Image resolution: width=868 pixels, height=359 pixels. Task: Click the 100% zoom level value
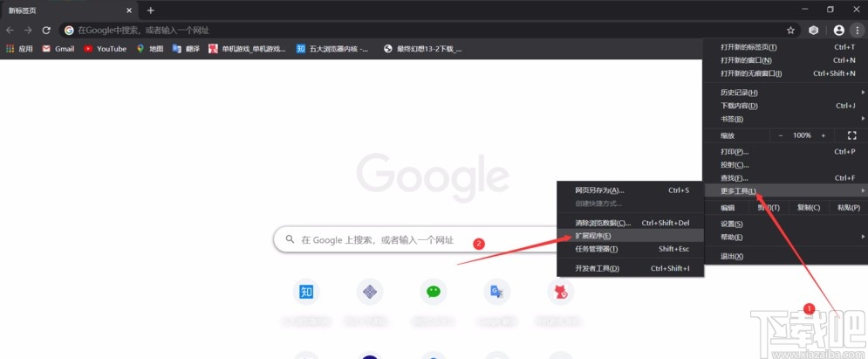point(802,135)
